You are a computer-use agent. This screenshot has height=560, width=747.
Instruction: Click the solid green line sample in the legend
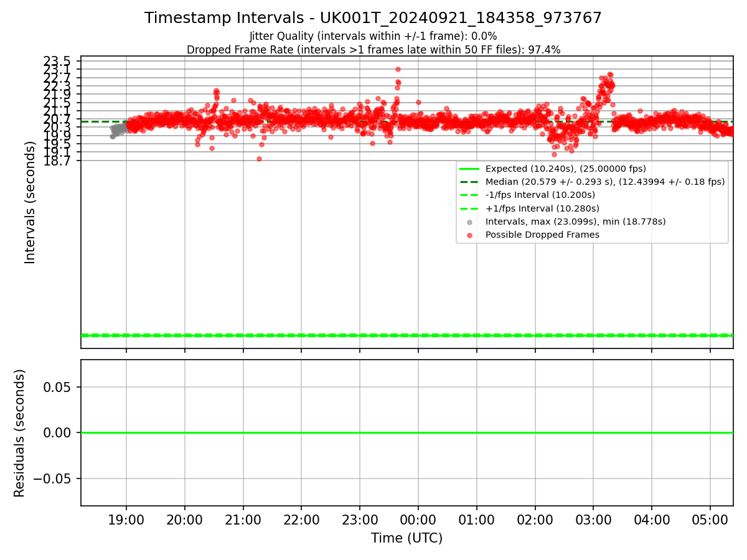click(x=469, y=169)
